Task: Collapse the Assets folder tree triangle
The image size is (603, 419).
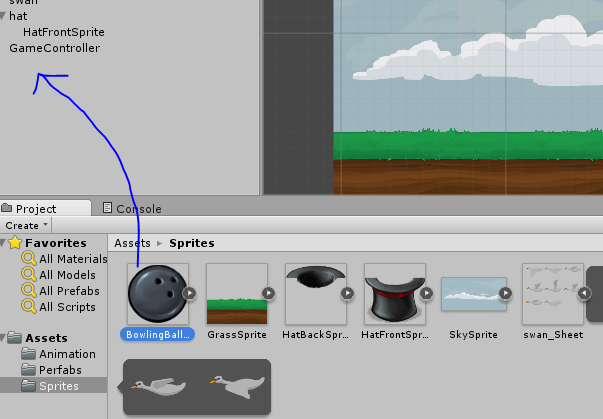Action: pos(3,338)
